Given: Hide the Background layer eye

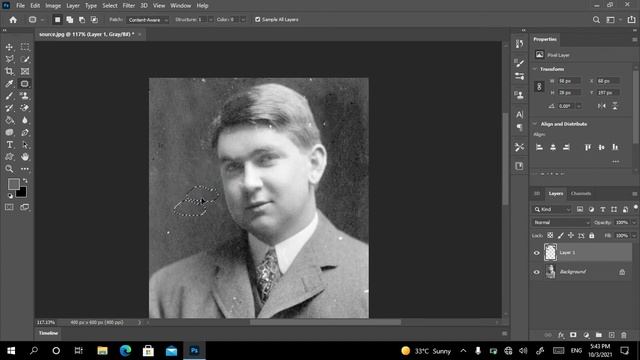Looking at the screenshot, I should [x=537, y=272].
